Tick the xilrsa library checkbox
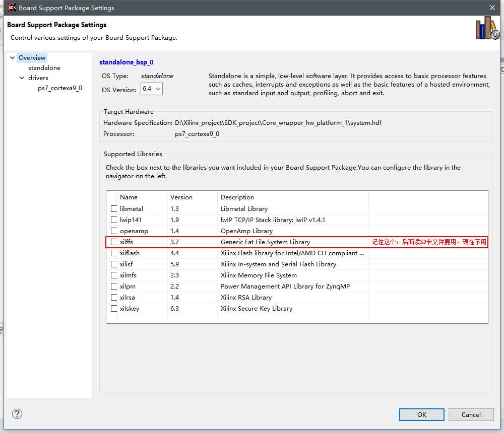The image size is (504, 433). coord(114,298)
